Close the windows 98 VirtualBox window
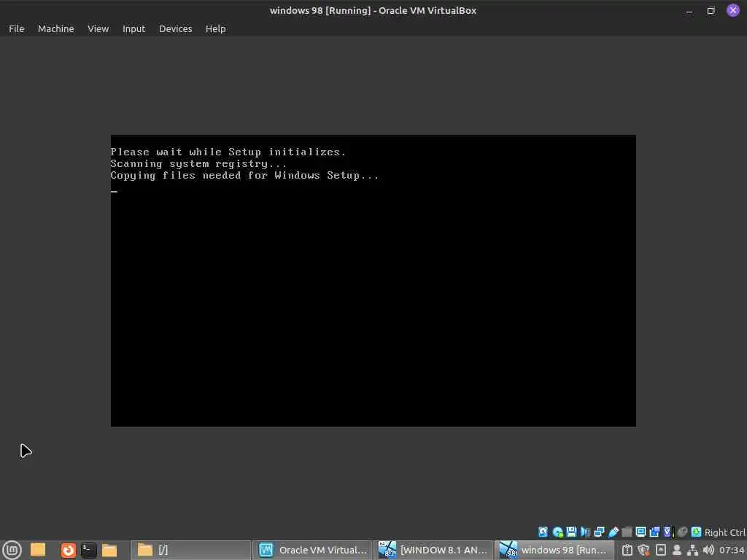747x560 pixels. pos(732,10)
